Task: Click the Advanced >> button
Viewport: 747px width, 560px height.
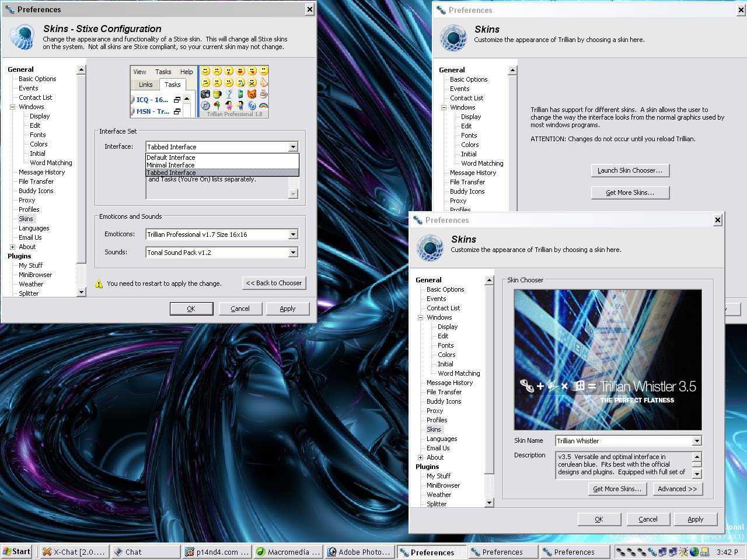Action: click(677, 489)
